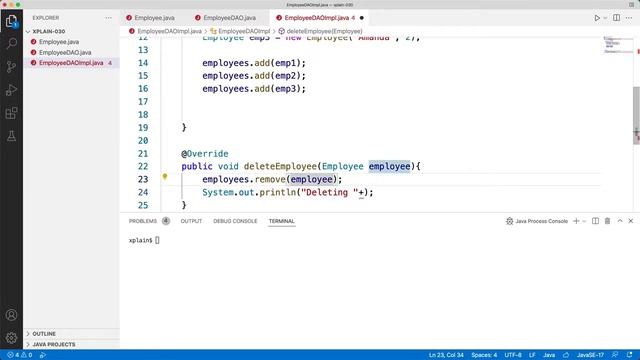The height and width of the screenshot is (360, 640).
Task: Click the println statement on line 24
Action: click(287, 192)
